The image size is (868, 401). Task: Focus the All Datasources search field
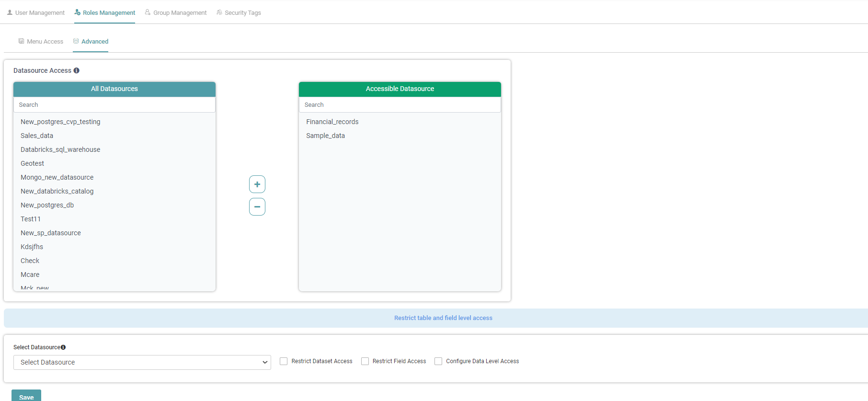tap(114, 105)
